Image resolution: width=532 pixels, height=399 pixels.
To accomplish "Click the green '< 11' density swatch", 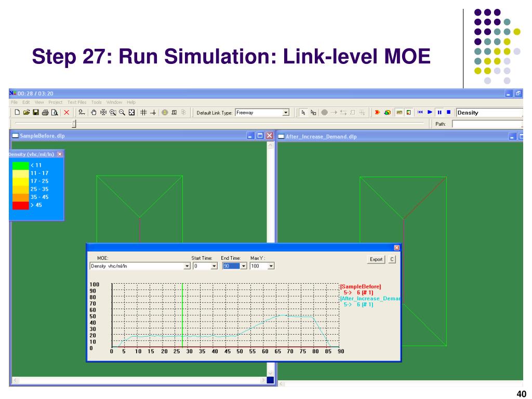I will coord(20,166).
